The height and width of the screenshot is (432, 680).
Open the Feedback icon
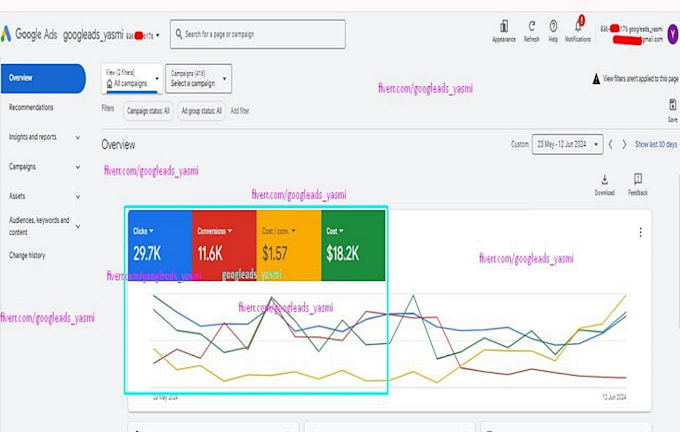coord(638,179)
